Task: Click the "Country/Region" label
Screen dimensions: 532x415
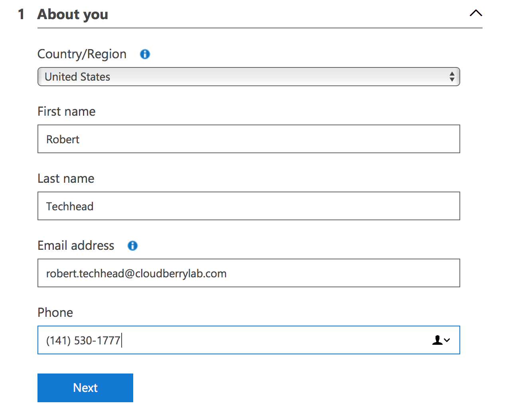Action: 82,54
